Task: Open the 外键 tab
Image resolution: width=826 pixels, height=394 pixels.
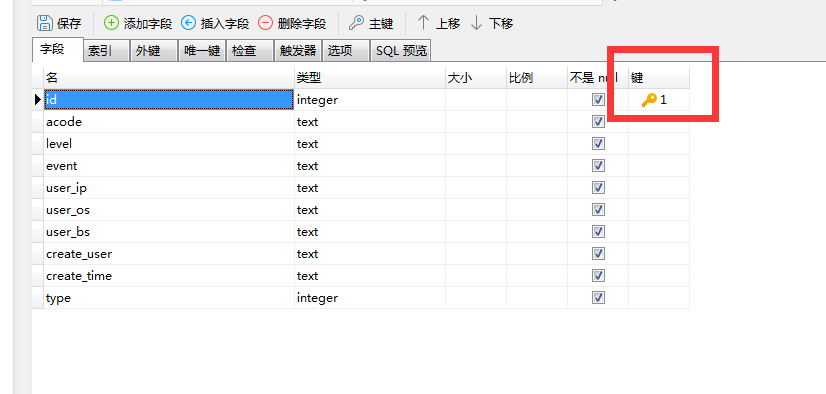Action: pos(154,51)
